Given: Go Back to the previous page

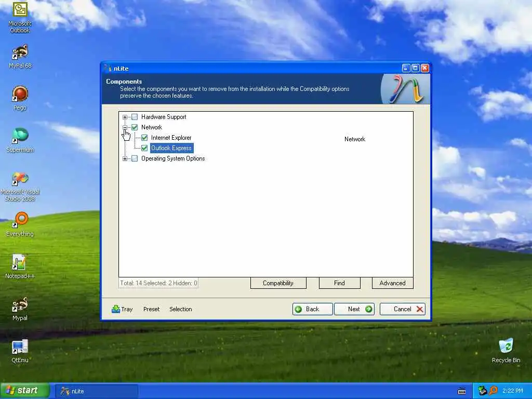Looking at the screenshot, I should coord(312,309).
